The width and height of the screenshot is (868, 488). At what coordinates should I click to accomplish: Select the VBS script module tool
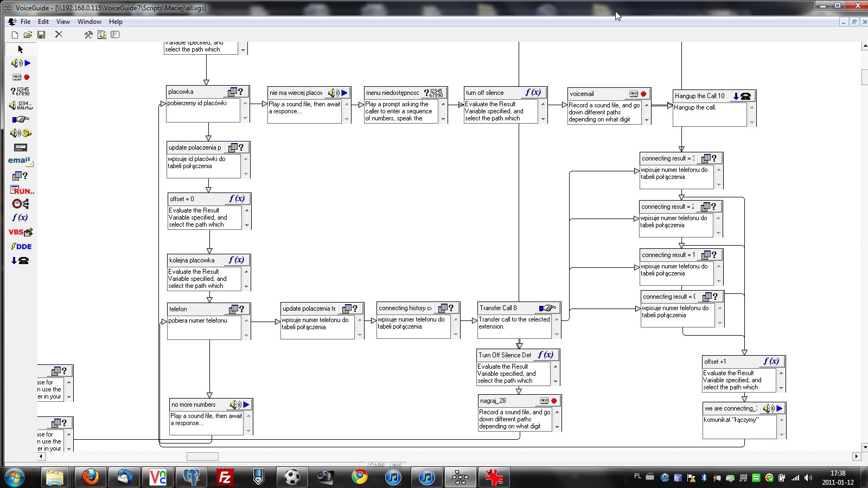pyautogui.click(x=20, y=232)
